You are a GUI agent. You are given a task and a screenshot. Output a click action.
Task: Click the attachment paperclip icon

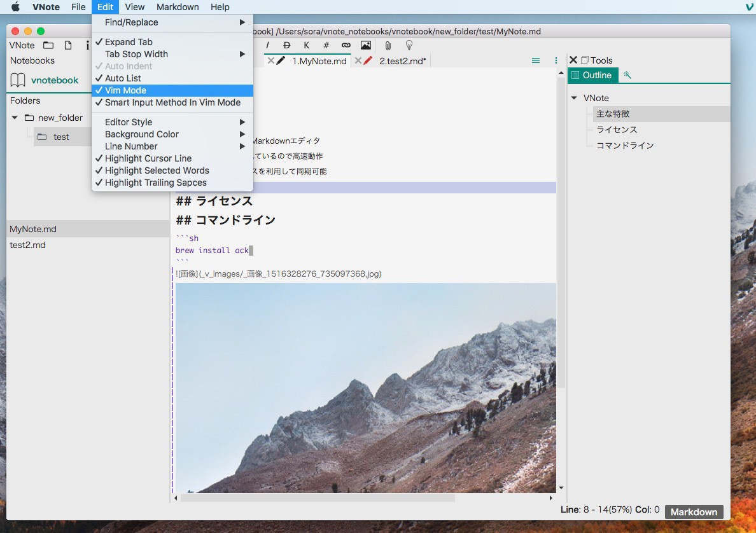point(388,45)
